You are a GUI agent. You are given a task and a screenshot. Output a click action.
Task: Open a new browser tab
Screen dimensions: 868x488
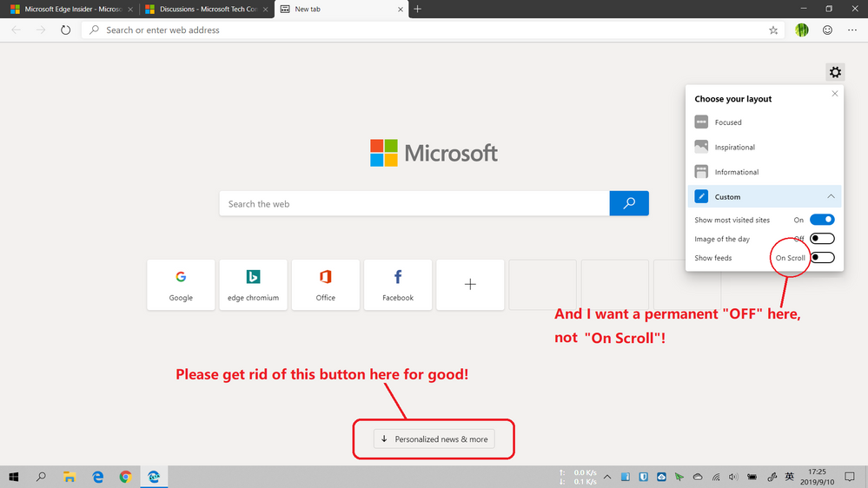[417, 9]
